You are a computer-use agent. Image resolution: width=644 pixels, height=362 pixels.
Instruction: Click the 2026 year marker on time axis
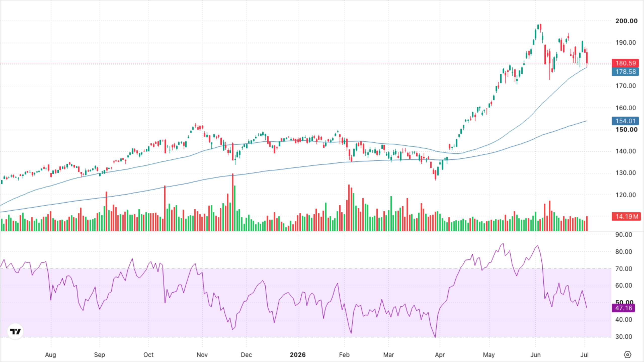(x=298, y=355)
